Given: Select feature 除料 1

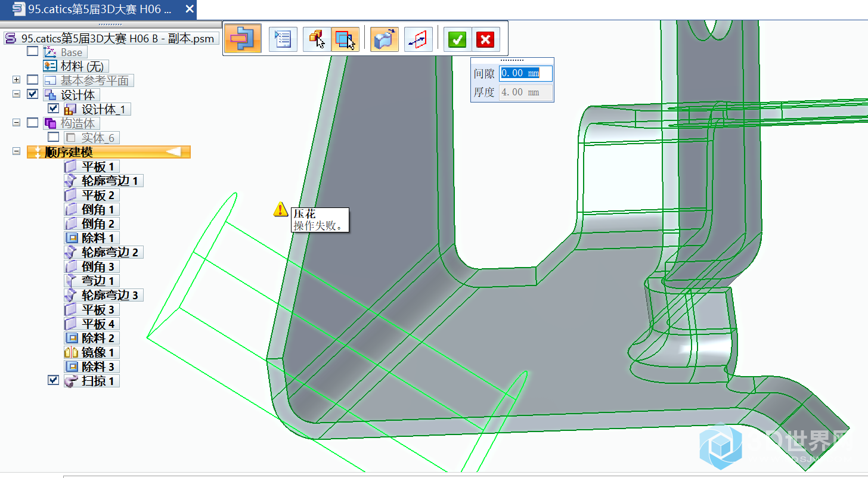Looking at the screenshot, I should point(92,238).
